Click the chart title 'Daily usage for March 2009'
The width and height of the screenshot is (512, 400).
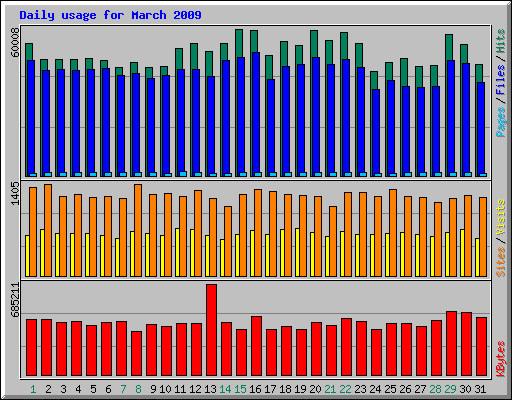110,15
